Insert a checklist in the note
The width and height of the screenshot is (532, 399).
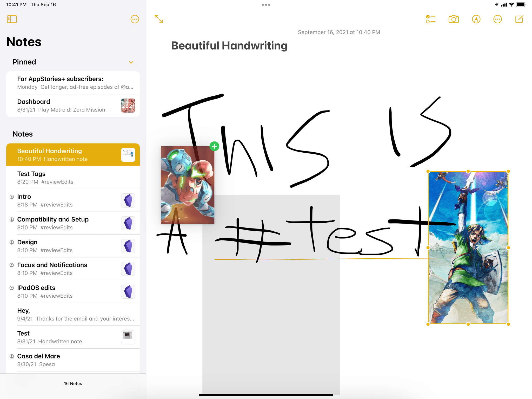point(430,19)
